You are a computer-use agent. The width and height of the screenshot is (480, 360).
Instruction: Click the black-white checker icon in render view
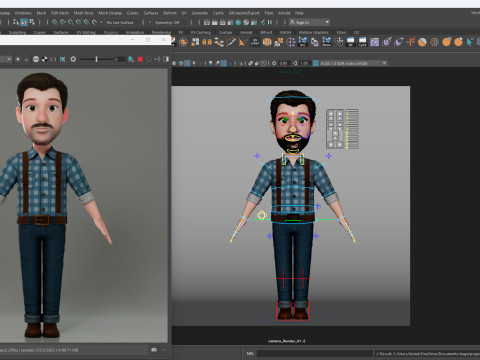(44, 59)
